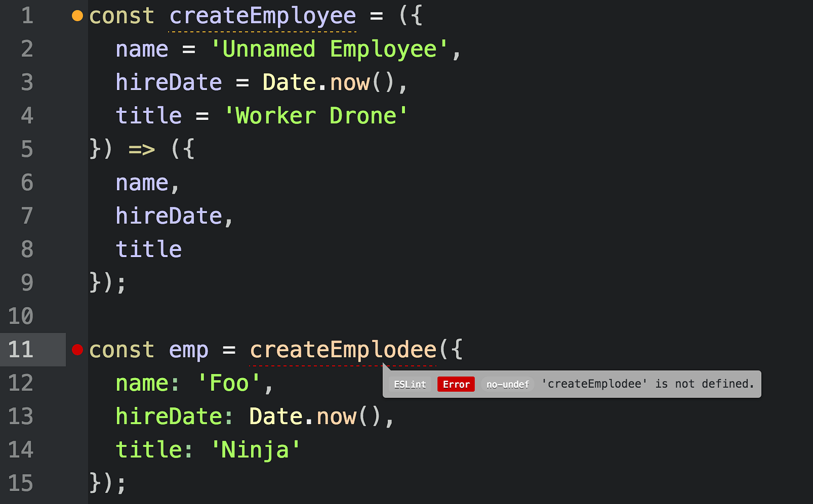Viewport: 813px width, 504px height.
Task: Click the title key on line 14
Action: click(x=148, y=450)
